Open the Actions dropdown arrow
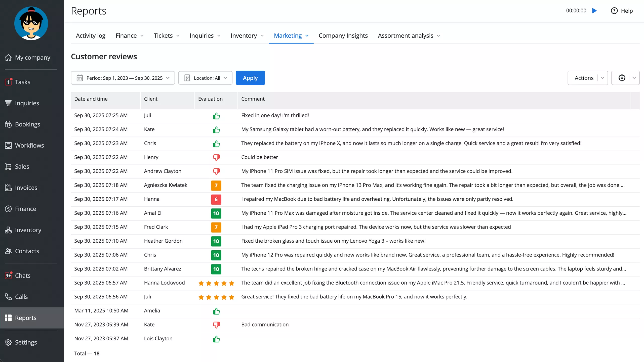 (602, 78)
